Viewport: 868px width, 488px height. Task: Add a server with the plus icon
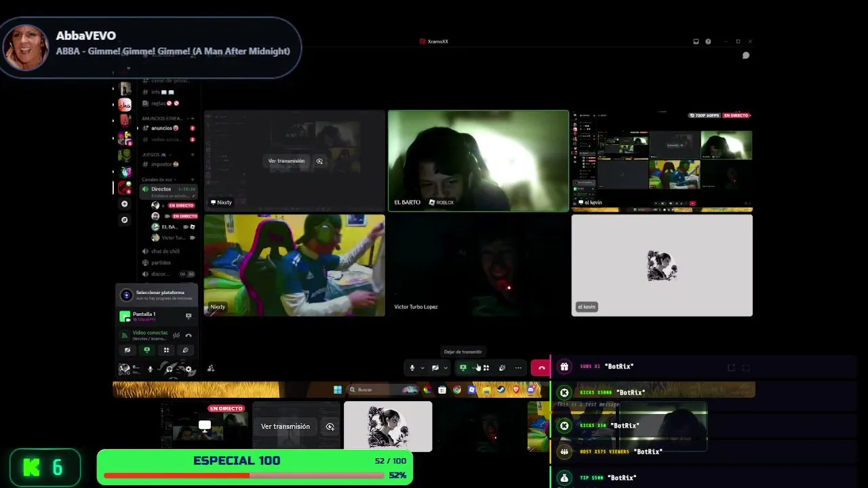click(x=124, y=204)
